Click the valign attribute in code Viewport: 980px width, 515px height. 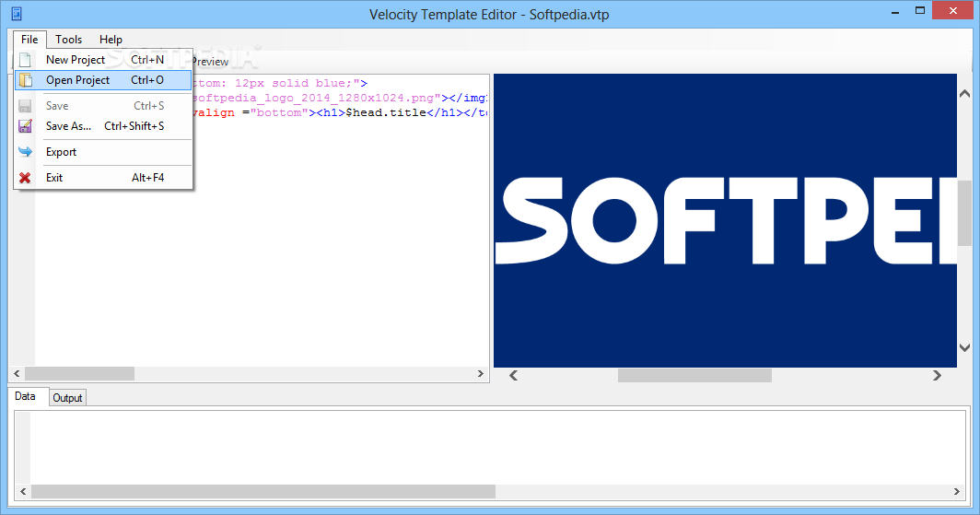[x=214, y=113]
